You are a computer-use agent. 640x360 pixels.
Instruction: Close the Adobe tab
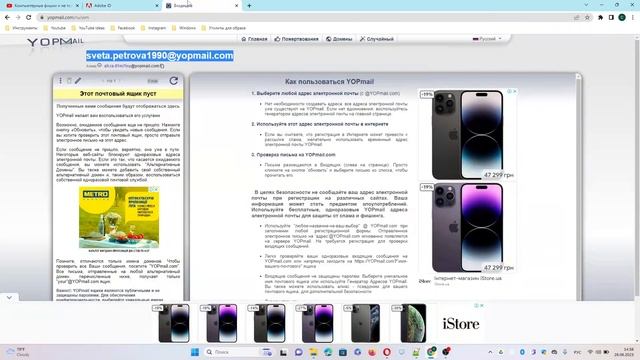[157, 6]
